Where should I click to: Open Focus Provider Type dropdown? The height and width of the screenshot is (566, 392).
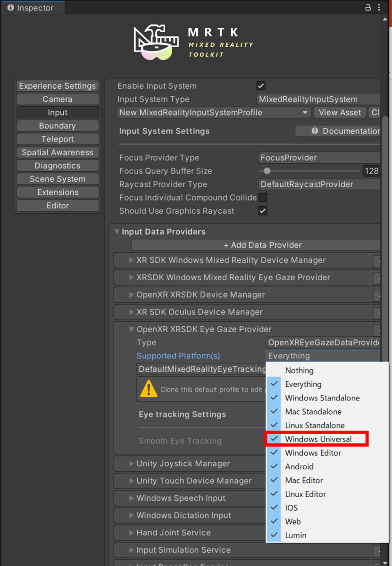coord(319,158)
